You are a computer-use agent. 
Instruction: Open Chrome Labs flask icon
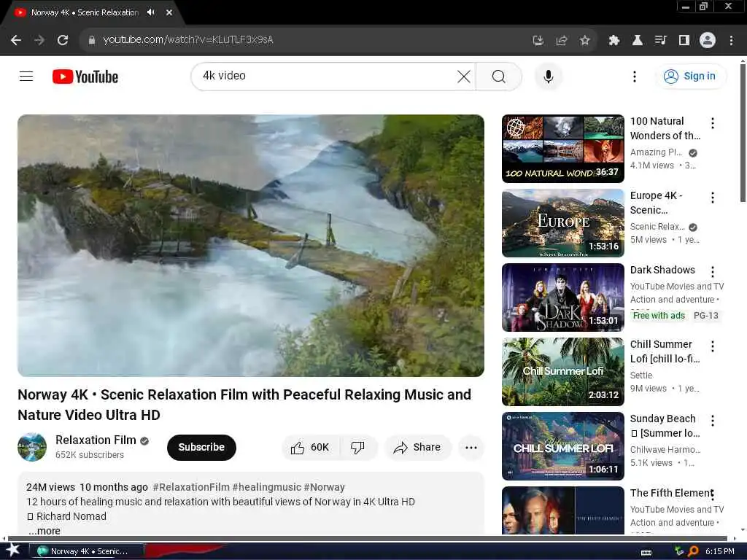point(638,40)
